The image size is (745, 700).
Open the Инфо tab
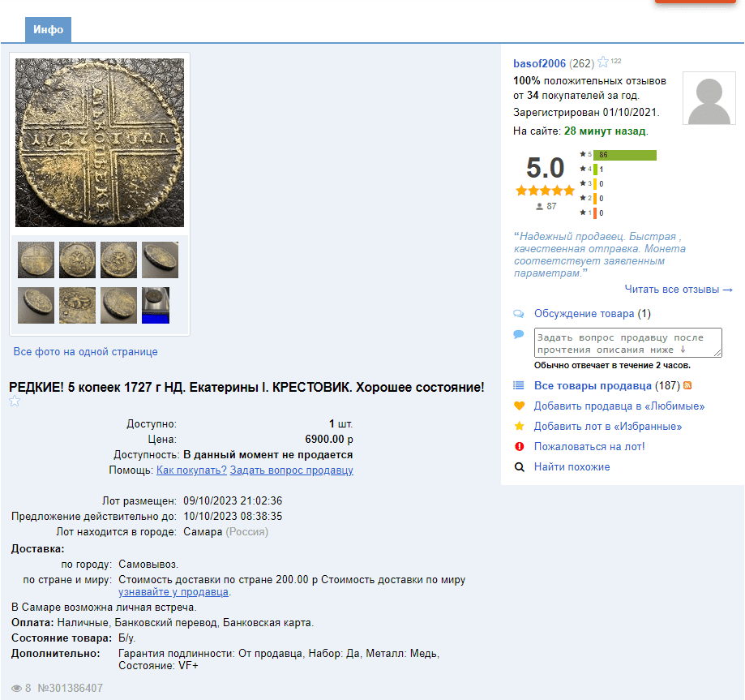pos(48,29)
